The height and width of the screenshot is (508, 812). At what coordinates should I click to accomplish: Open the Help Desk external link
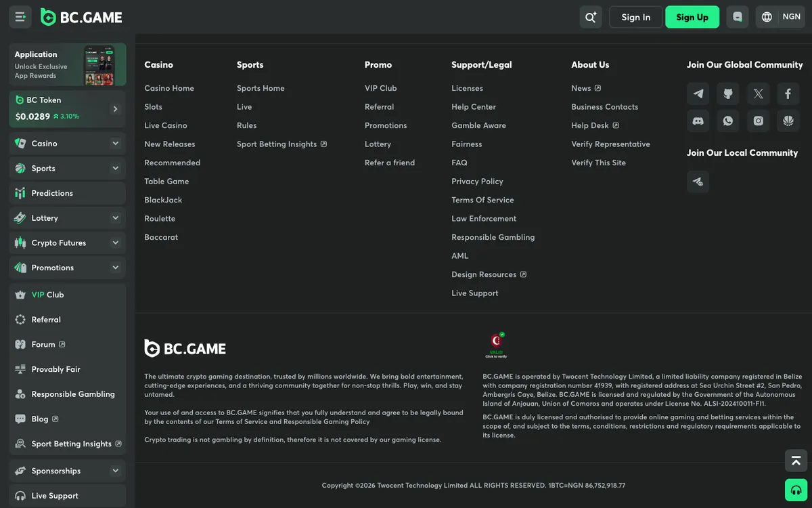595,125
